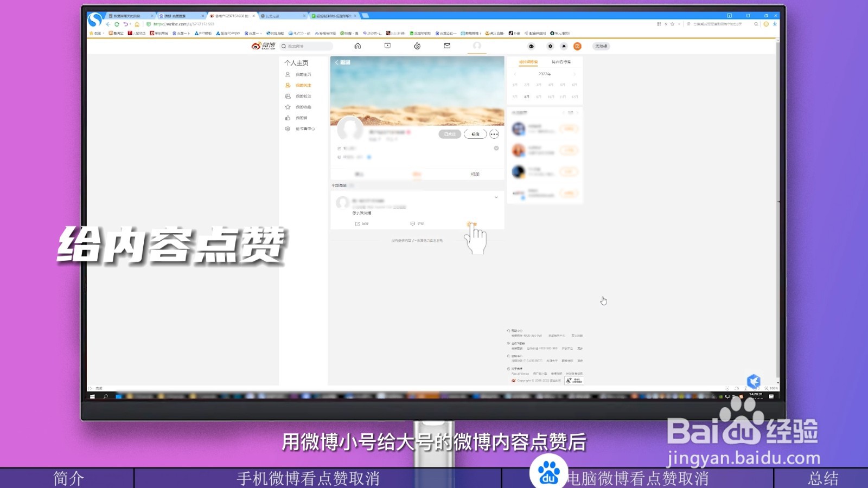Click the browser back arrow
868x488 pixels.
pyautogui.click(x=108, y=24)
